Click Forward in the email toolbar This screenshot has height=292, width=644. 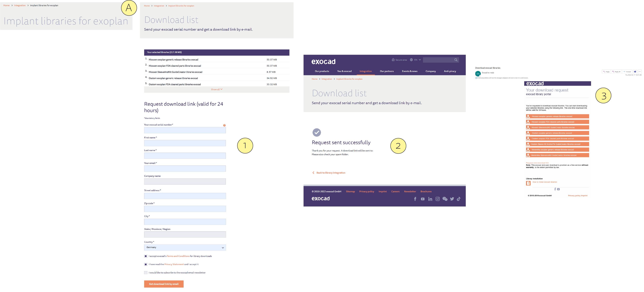click(627, 72)
